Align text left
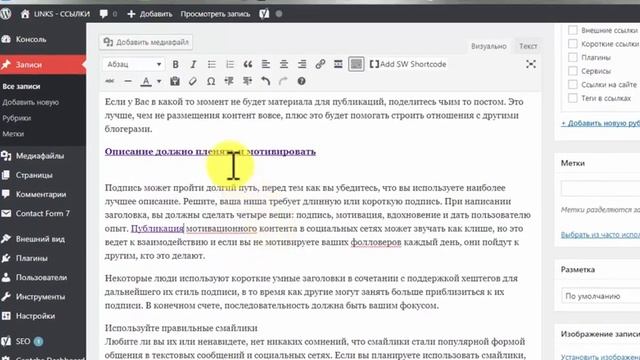Screen dimensions: 640x360 266,64
